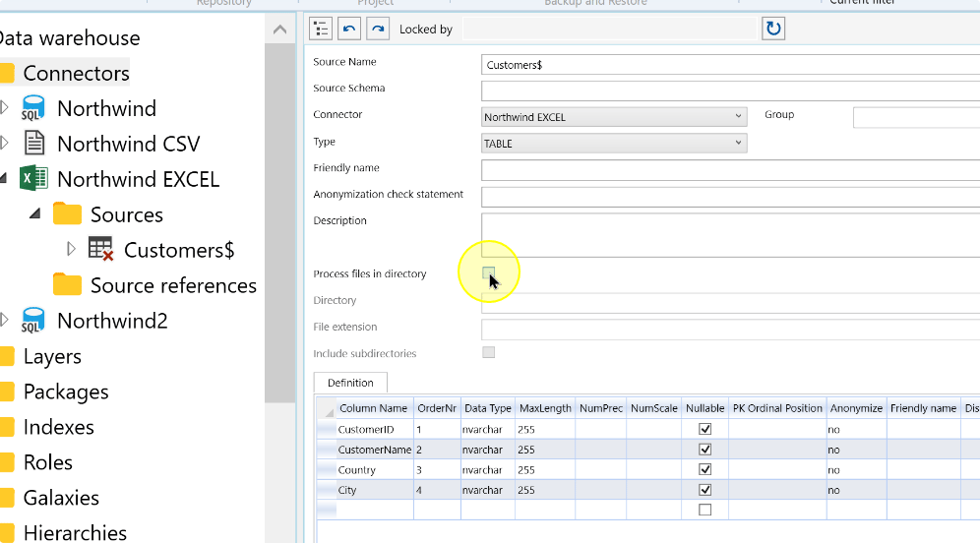This screenshot has width=980, height=543.
Task: Click the Anonymize 'no' cell for Country
Action: tap(856, 470)
